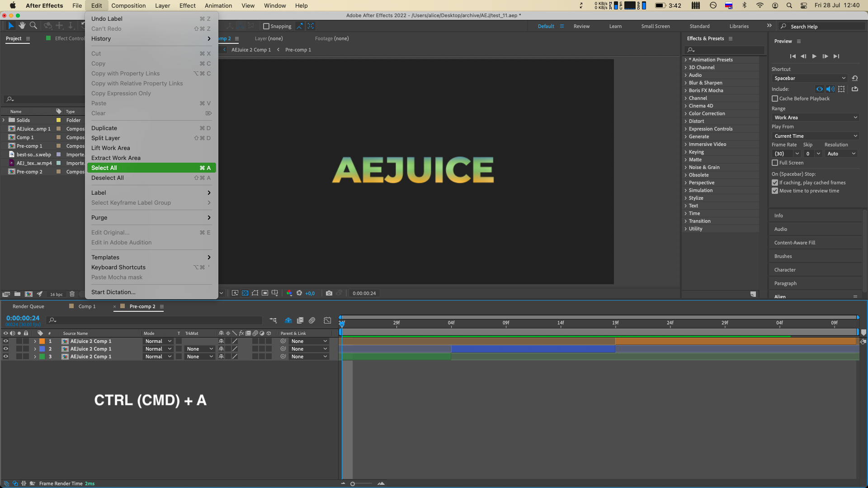This screenshot has height=488, width=868.
Task: Click the solo layer icon for layer 1
Action: pos(19,341)
